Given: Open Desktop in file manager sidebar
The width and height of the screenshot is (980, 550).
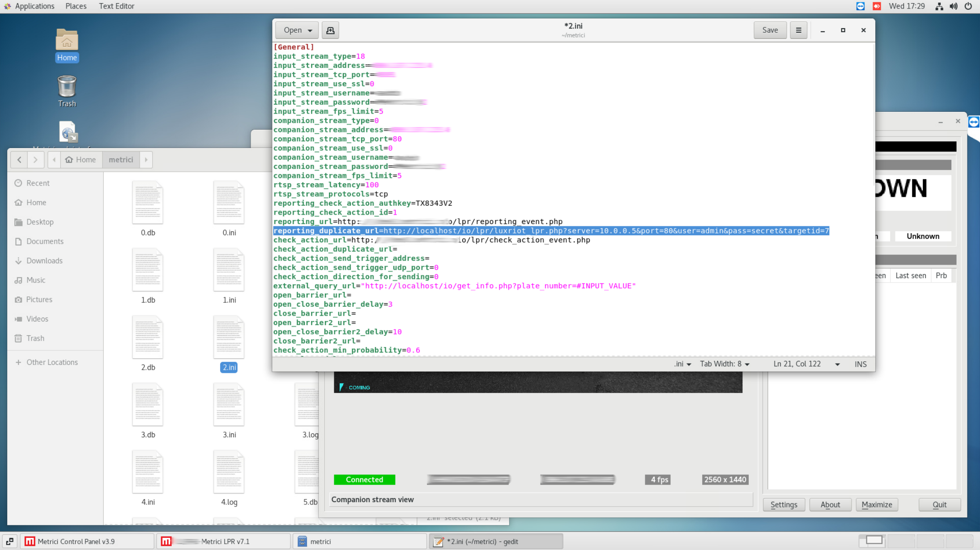Looking at the screenshot, I should (39, 222).
